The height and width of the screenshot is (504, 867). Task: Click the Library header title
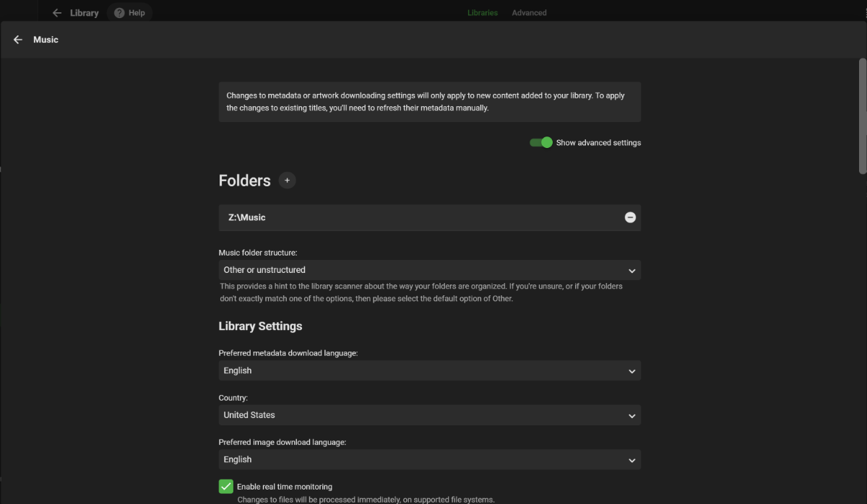tap(84, 13)
